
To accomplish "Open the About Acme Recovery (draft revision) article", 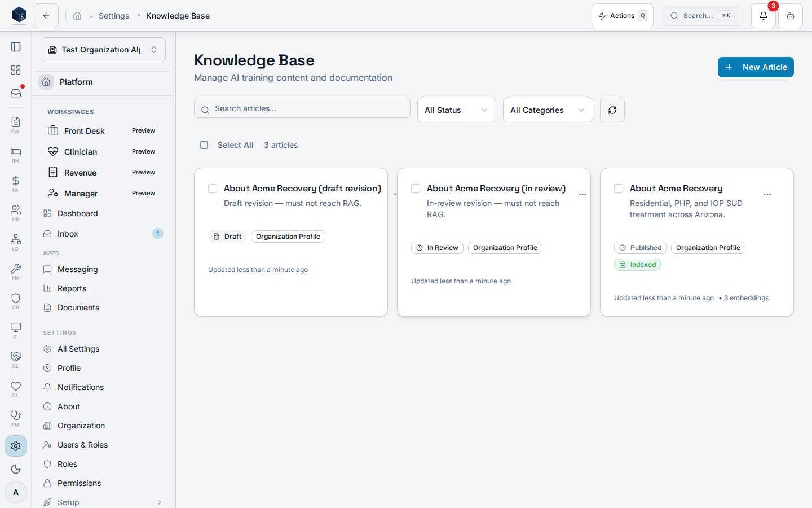I will (302, 189).
